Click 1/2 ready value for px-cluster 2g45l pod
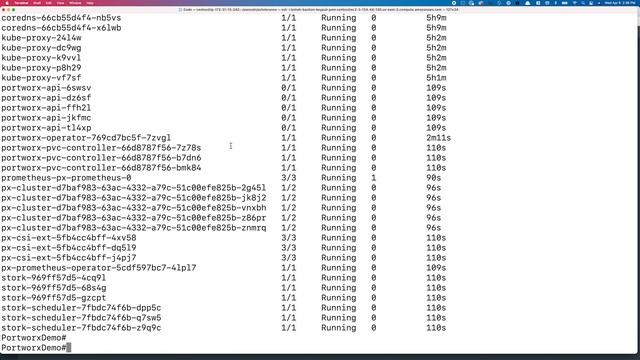Image resolution: width=640 pixels, height=360 pixels. (x=289, y=188)
